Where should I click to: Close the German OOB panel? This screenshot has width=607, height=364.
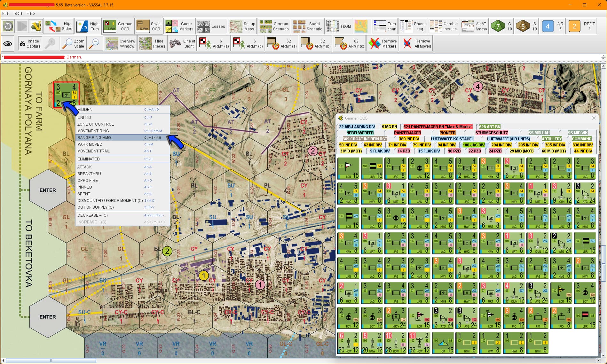click(594, 118)
